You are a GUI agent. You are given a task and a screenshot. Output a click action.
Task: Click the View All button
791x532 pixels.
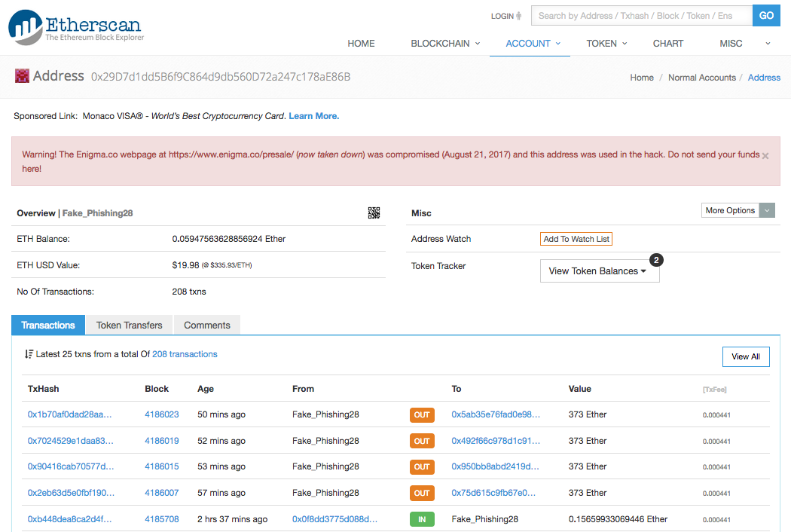click(x=746, y=356)
